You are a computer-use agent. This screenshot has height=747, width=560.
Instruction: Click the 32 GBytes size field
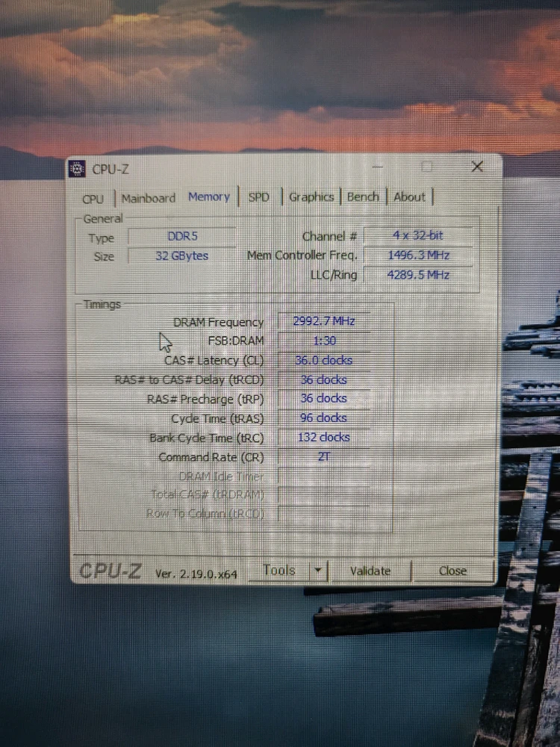point(182,255)
